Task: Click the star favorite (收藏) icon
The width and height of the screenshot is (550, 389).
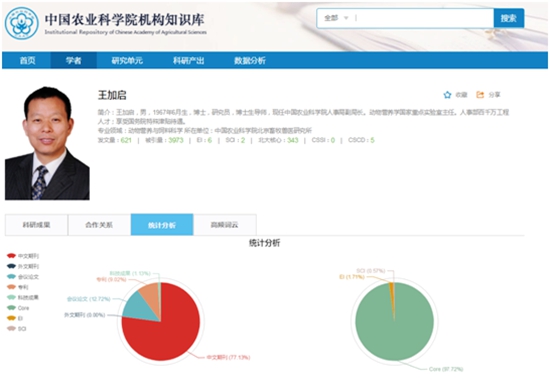Action: click(447, 95)
